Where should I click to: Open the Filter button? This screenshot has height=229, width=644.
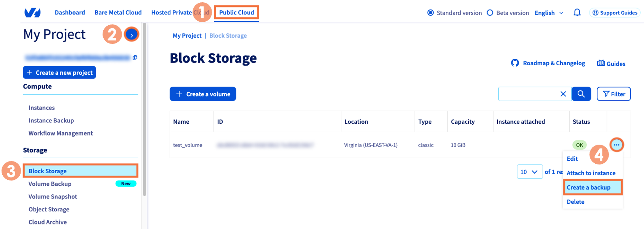[613, 94]
